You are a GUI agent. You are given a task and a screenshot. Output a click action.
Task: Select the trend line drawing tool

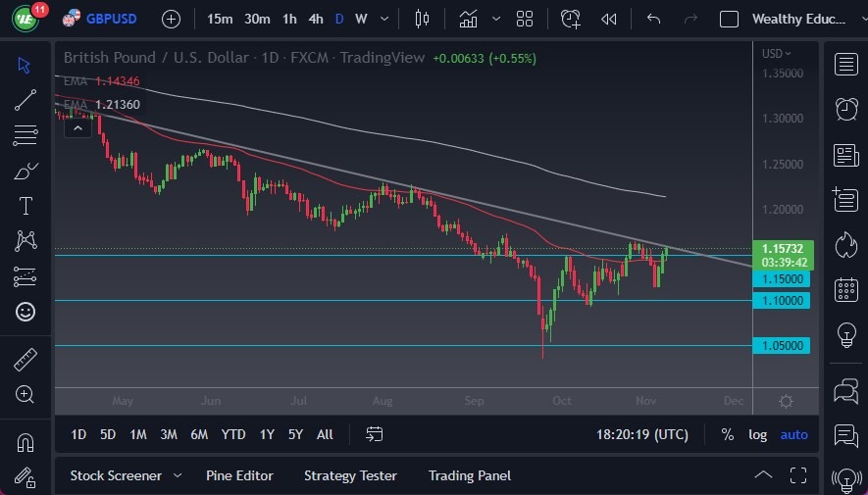click(26, 99)
